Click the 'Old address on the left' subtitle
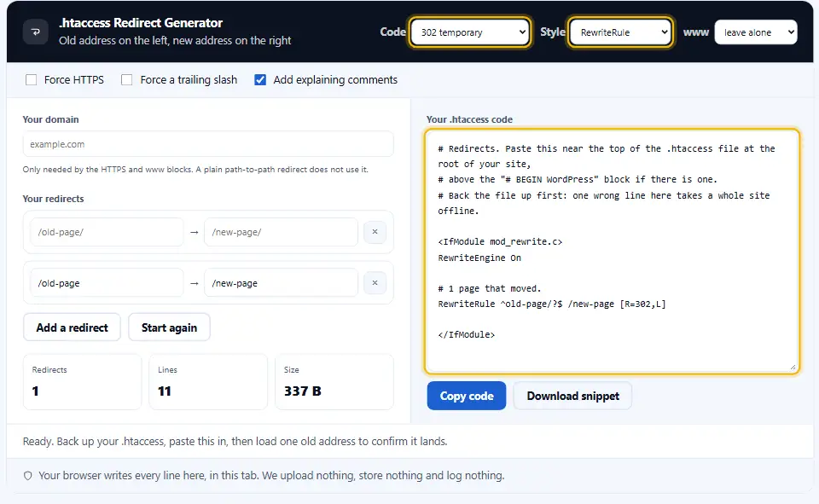Image resolution: width=819 pixels, height=504 pixels. tap(175, 41)
